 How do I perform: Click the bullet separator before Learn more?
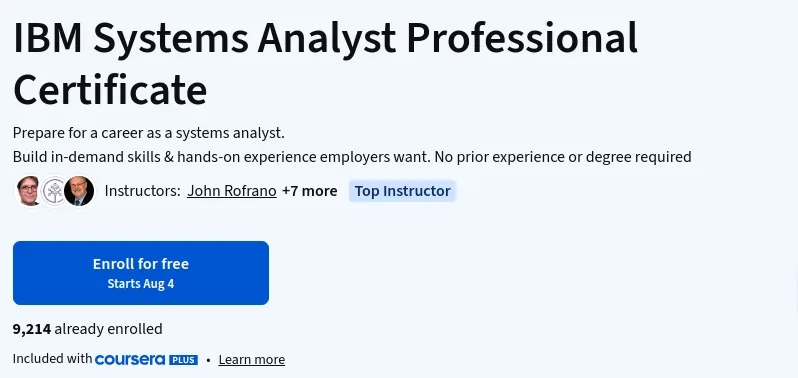pos(208,360)
